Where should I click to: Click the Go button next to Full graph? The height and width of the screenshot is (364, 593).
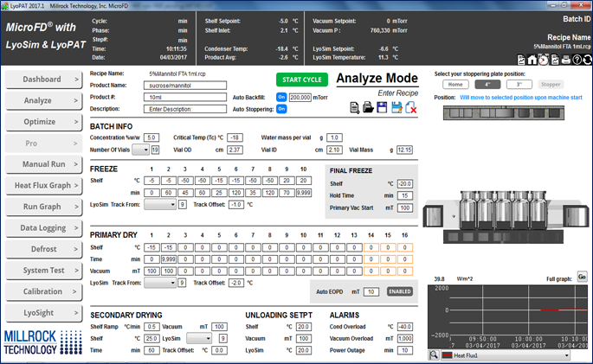(x=582, y=277)
